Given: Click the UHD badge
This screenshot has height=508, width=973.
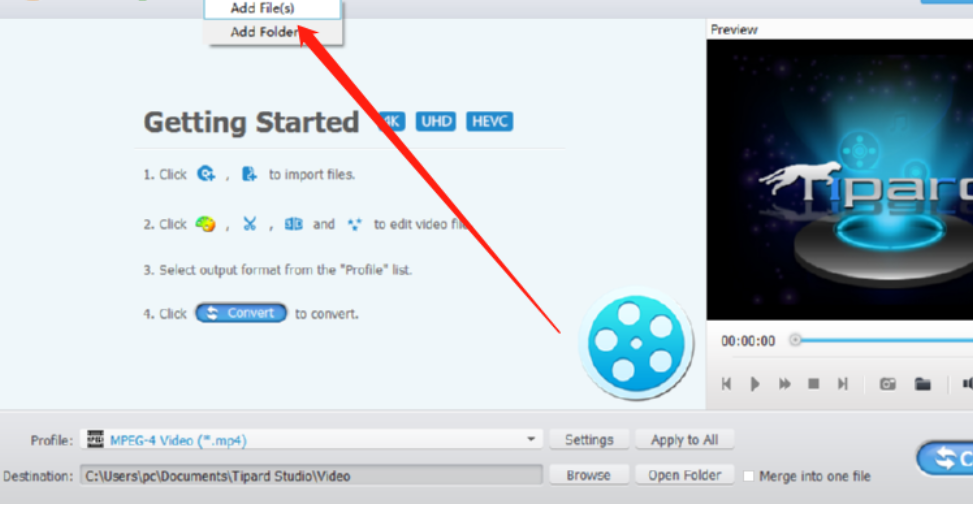Looking at the screenshot, I should point(436,121).
